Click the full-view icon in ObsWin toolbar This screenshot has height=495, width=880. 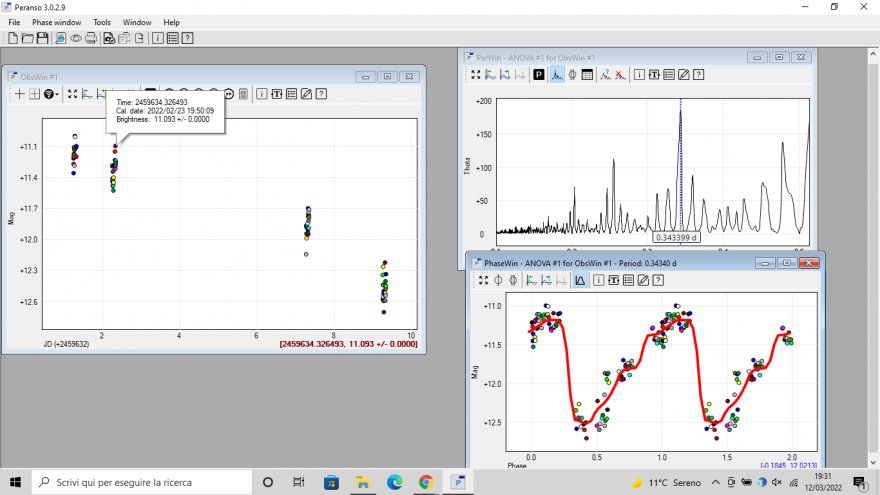[x=70, y=94]
